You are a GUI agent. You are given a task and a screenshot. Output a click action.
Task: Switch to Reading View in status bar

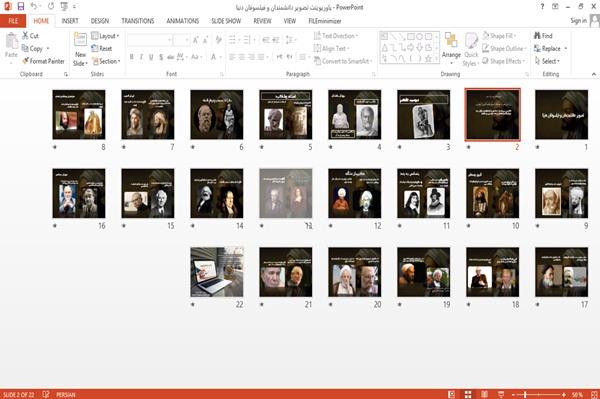(484, 394)
